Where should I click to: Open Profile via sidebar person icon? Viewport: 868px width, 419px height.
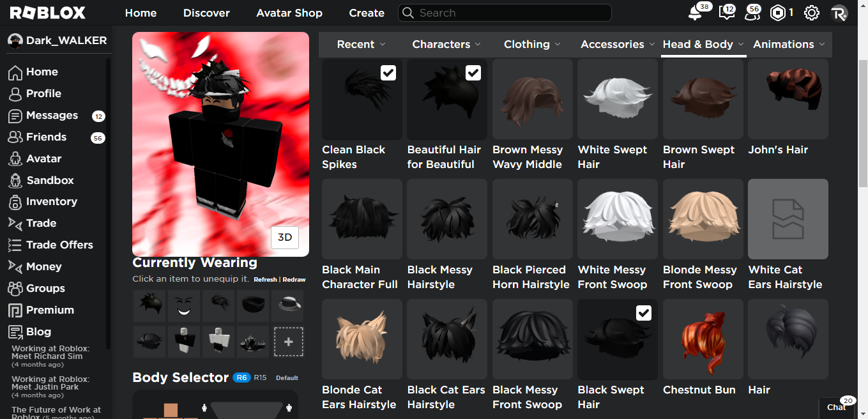point(15,94)
